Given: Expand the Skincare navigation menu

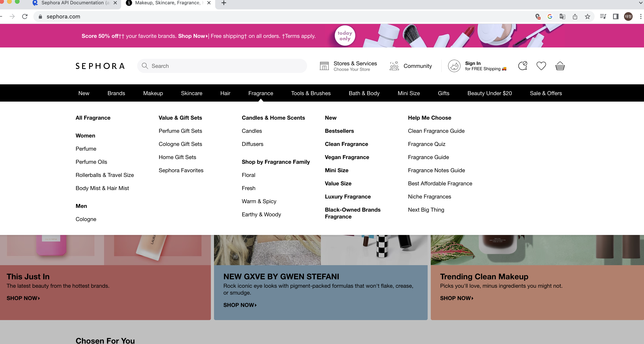Looking at the screenshot, I should point(191,93).
